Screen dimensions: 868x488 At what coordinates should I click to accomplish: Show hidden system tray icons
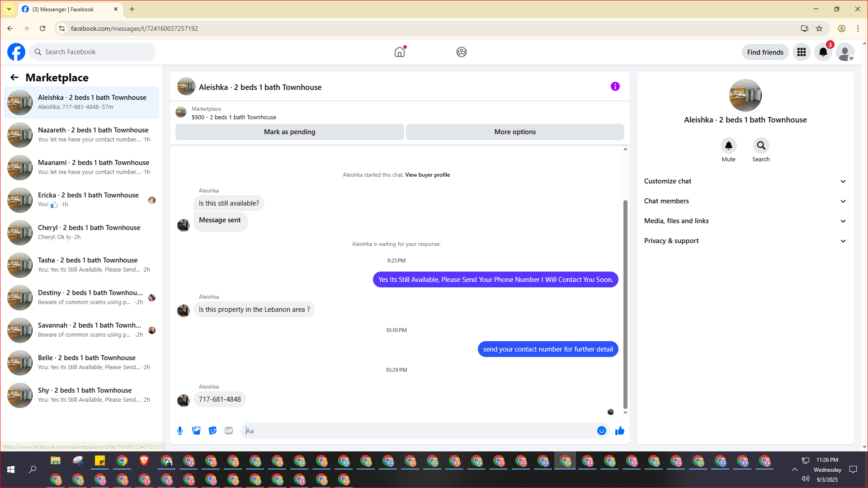tap(794, 469)
